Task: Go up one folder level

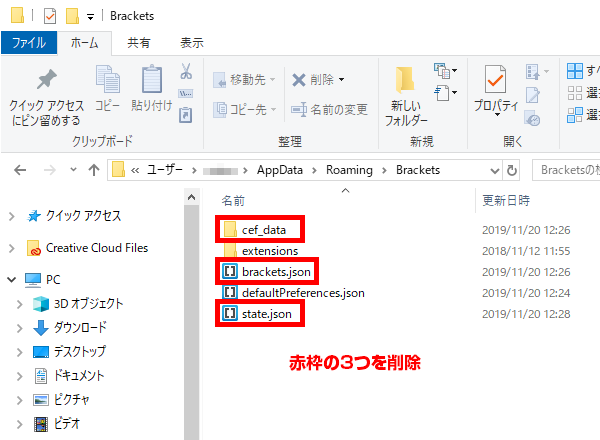Action: 94,170
